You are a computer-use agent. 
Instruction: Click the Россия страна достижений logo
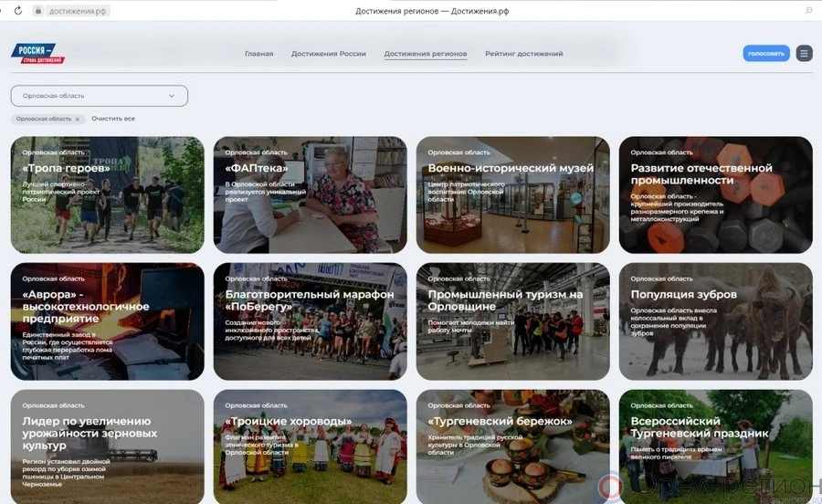(x=38, y=53)
